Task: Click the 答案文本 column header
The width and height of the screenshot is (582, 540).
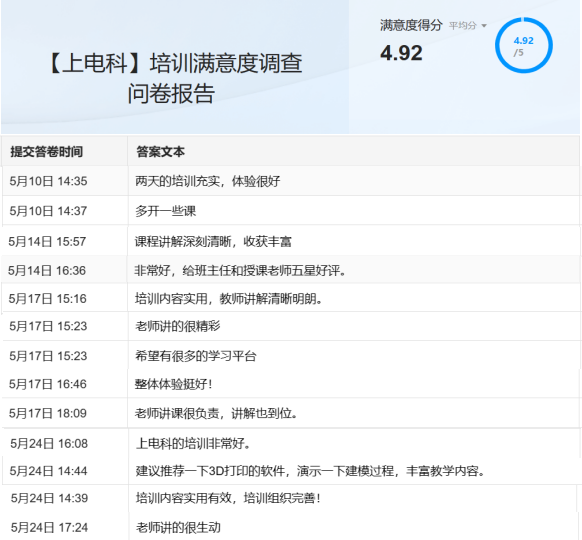Action: [160, 151]
